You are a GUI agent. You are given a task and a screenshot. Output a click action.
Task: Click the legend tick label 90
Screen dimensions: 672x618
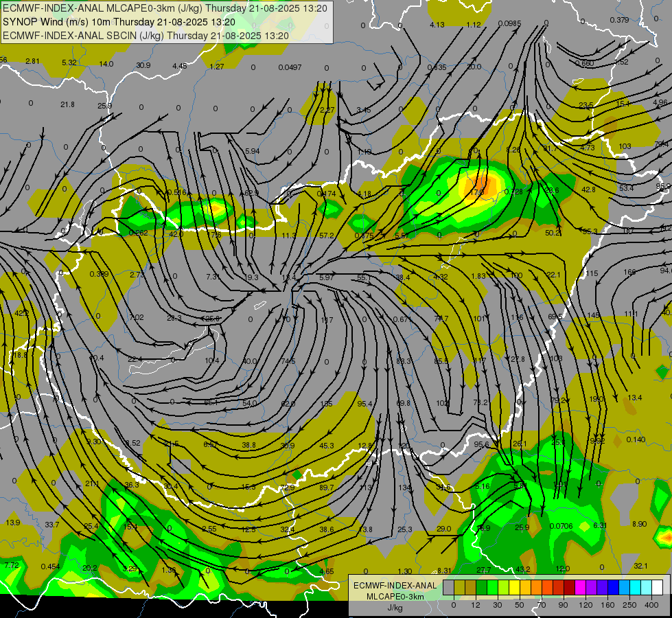[563, 605]
